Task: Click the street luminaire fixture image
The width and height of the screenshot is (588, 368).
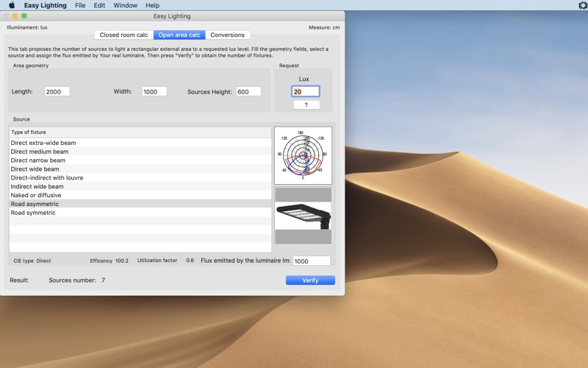Action: pos(304,216)
